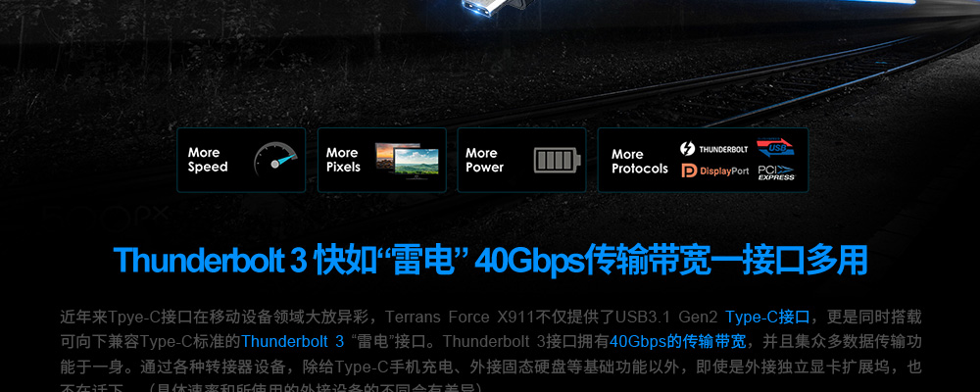The image size is (980, 392).
Task: Click the orange DisplayPort D logo
Action: (689, 171)
